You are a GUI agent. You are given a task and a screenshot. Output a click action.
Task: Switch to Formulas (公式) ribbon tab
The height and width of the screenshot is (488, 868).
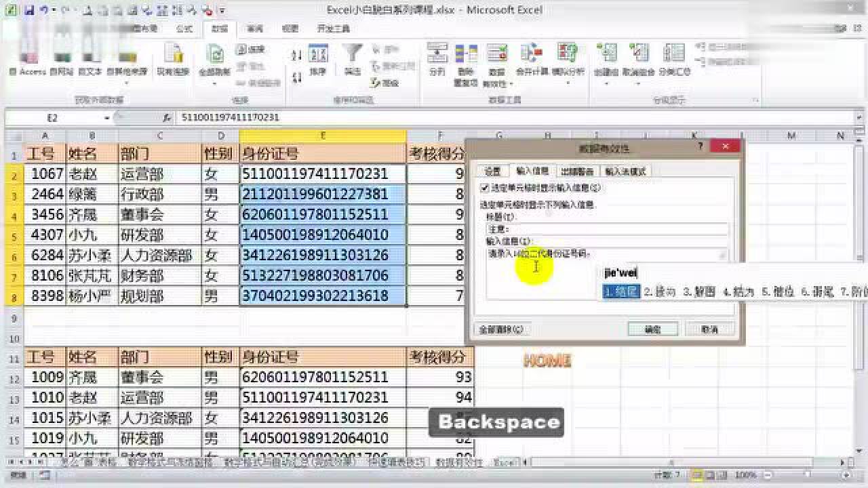point(184,29)
